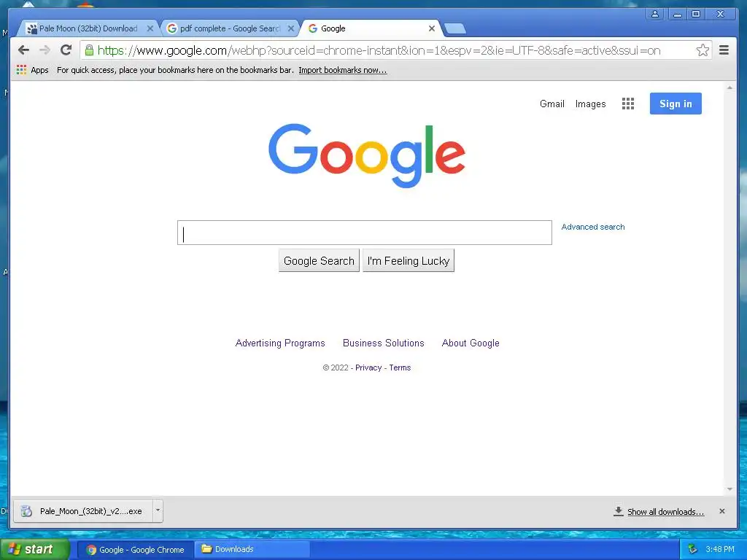The image size is (747, 560).
Task: Open the Chrome user profile icon
Action: tap(655, 14)
